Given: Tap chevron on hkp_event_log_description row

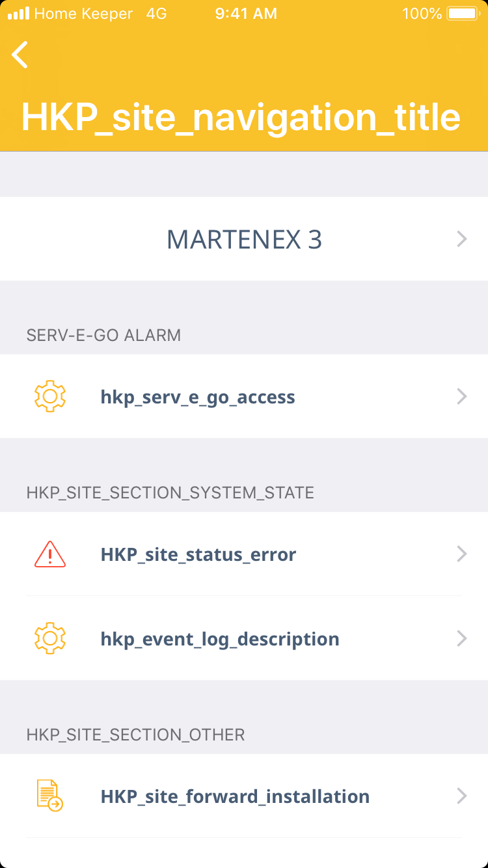Looking at the screenshot, I should pyautogui.click(x=462, y=639).
